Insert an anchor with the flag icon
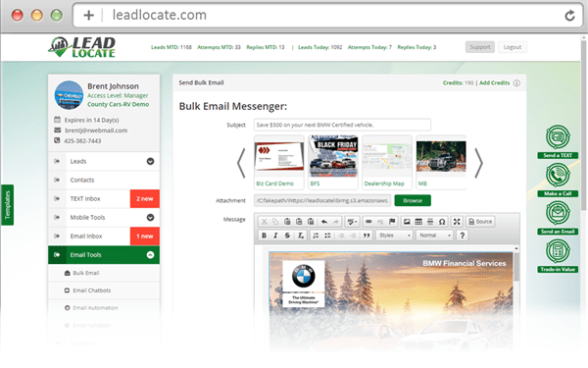588x368 pixels. [x=392, y=222]
